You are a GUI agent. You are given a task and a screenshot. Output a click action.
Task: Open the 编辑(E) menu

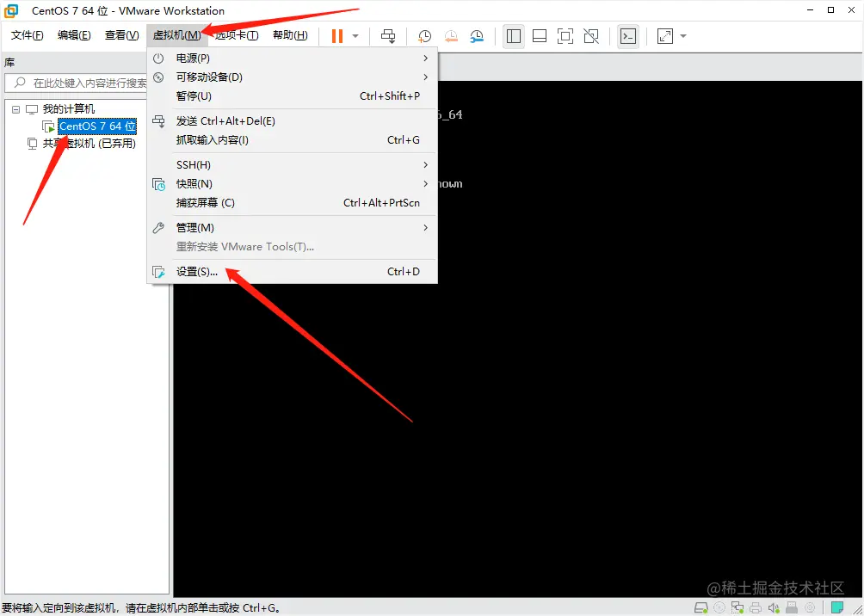coord(74,36)
